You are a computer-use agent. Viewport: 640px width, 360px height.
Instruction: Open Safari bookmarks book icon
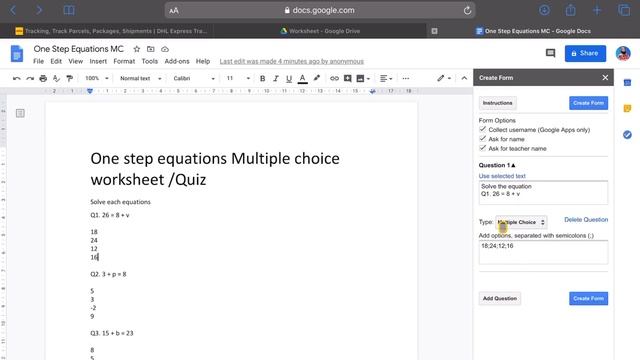click(x=69, y=10)
